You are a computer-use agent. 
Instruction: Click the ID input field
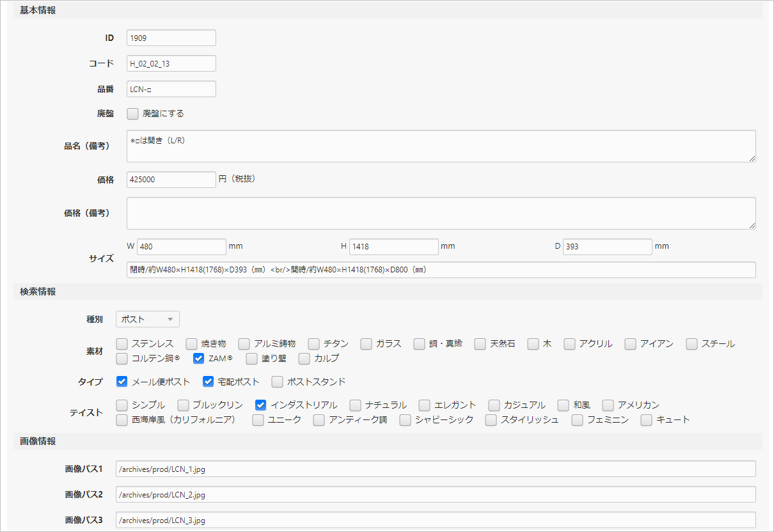point(171,38)
